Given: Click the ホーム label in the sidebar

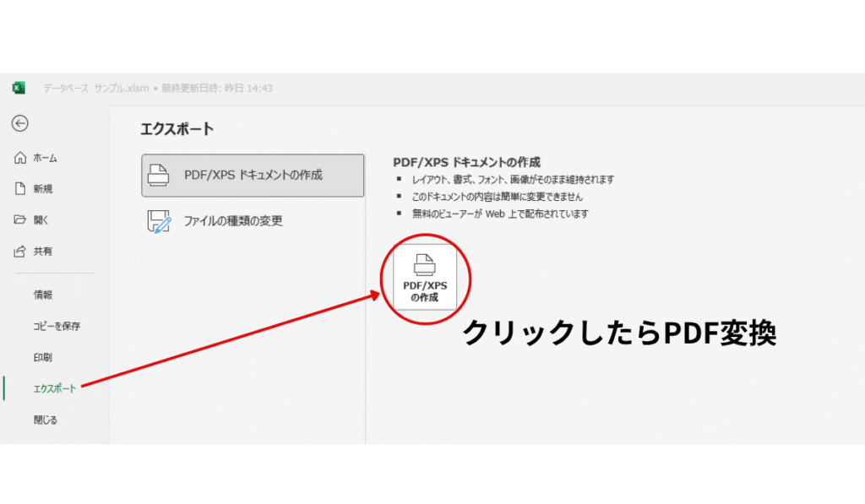Looking at the screenshot, I should [46, 158].
